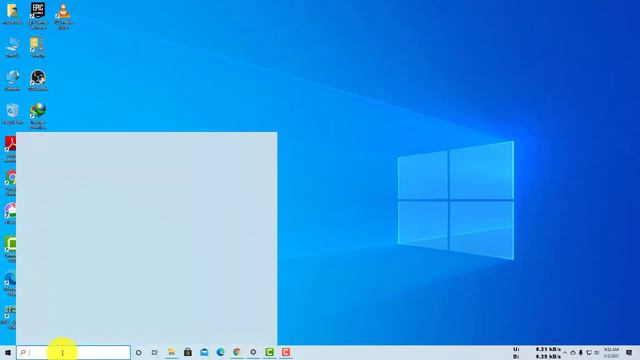Screen dimensions: 640x360
Task: Launch File Explorer from the taskbar
Action: [171, 352]
